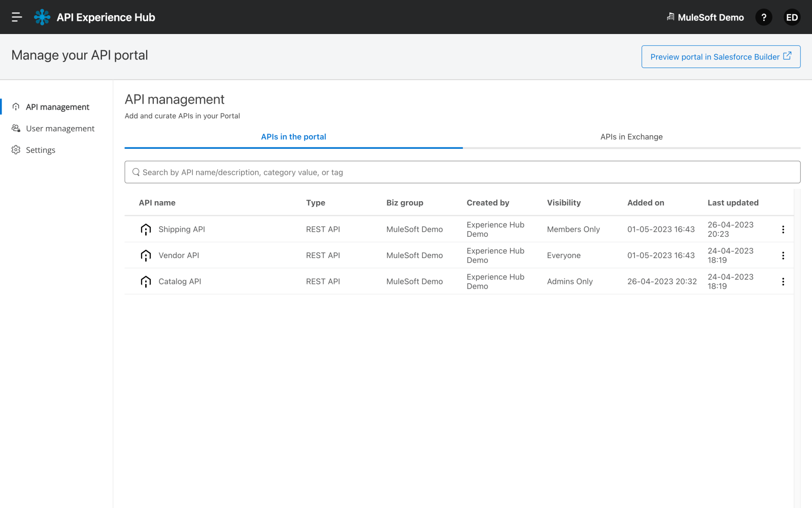The width and height of the screenshot is (812, 508).
Task: Switch to APIs in Exchange tab
Action: click(x=631, y=137)
